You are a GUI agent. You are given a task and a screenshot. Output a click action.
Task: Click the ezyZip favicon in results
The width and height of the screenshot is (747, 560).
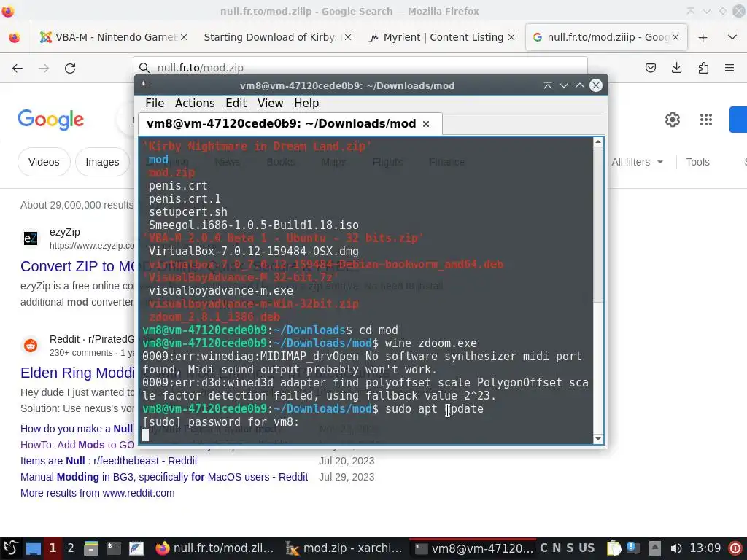(31, 238)
